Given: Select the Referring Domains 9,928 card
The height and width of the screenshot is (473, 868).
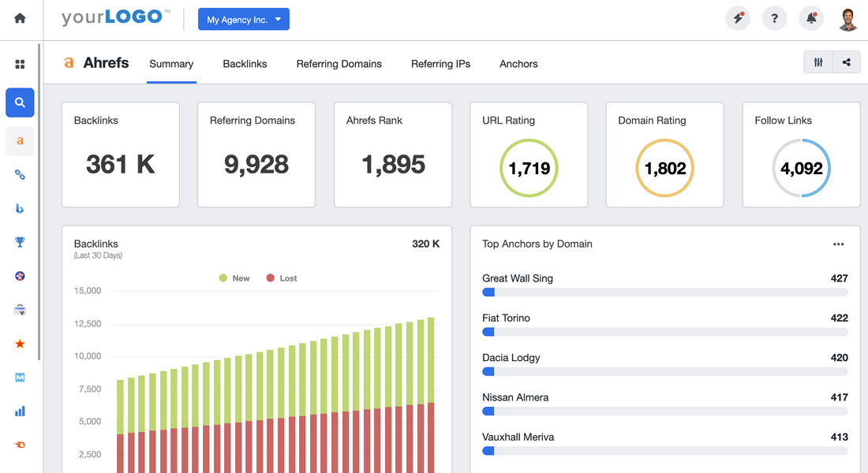Looking at the screenshot, I should click(x=256, y=155).
